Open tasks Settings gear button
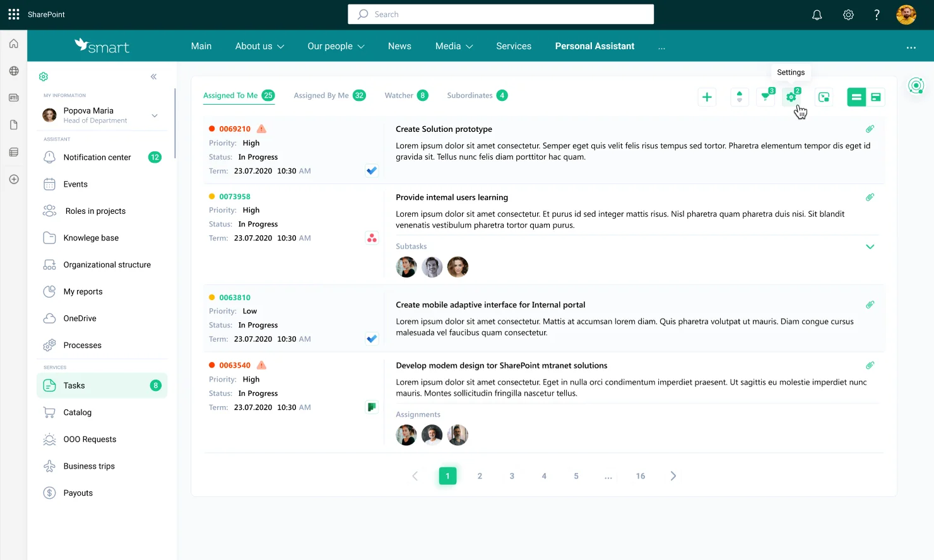This screenshot has width=934, height=560. coord(791,97)
